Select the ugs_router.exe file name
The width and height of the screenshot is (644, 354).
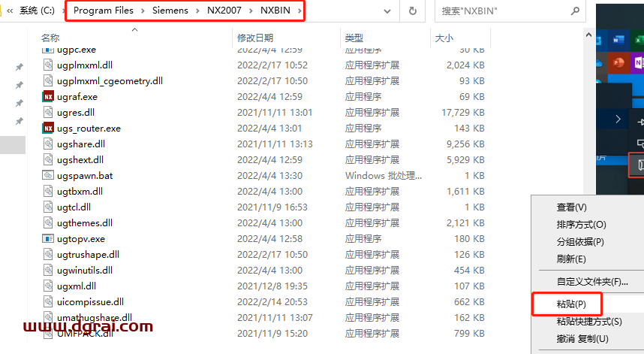click(x=89, y=129)
